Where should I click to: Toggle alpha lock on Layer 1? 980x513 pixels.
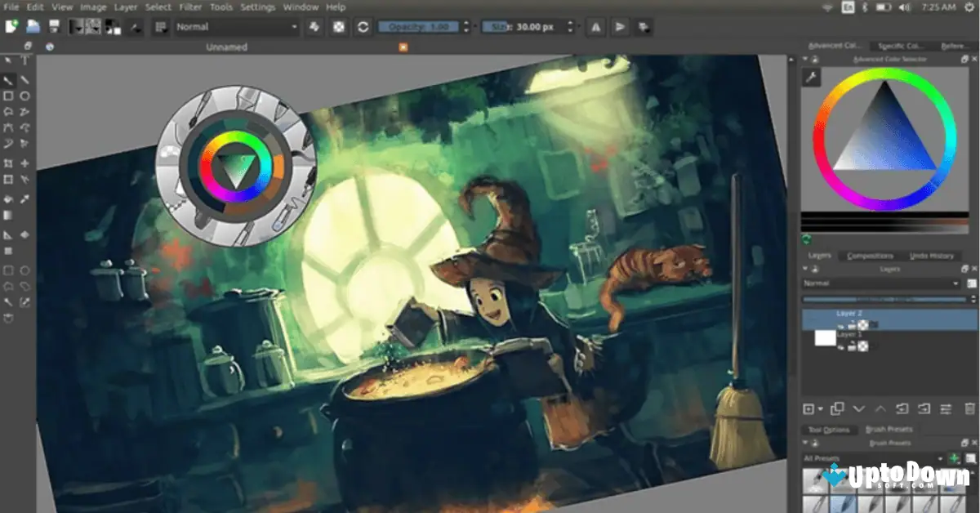click(x=863, y=347)
